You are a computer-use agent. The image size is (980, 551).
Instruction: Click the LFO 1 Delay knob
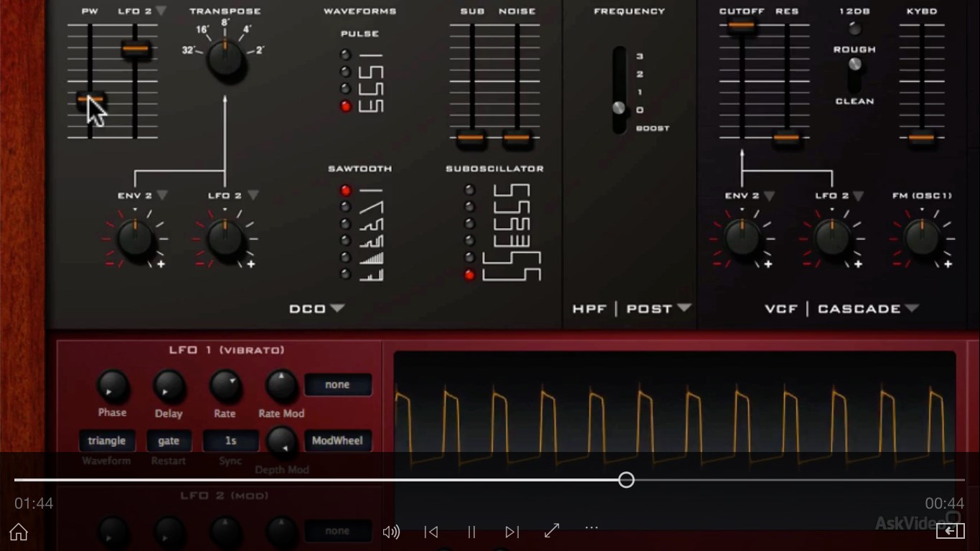(169, 387)
